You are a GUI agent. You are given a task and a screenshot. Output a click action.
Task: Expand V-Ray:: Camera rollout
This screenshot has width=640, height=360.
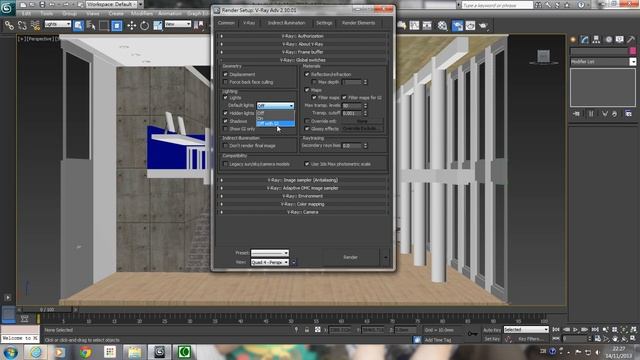pyautogui.click(x=302, y=212)
